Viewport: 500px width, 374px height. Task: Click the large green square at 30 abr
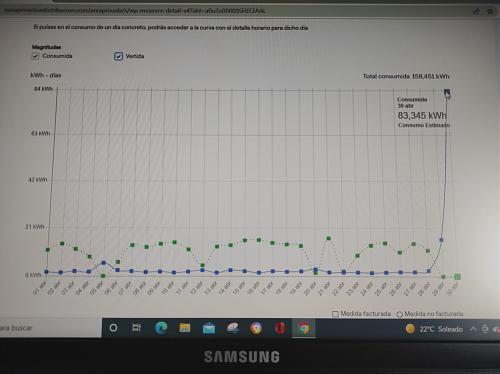[457, 277]
